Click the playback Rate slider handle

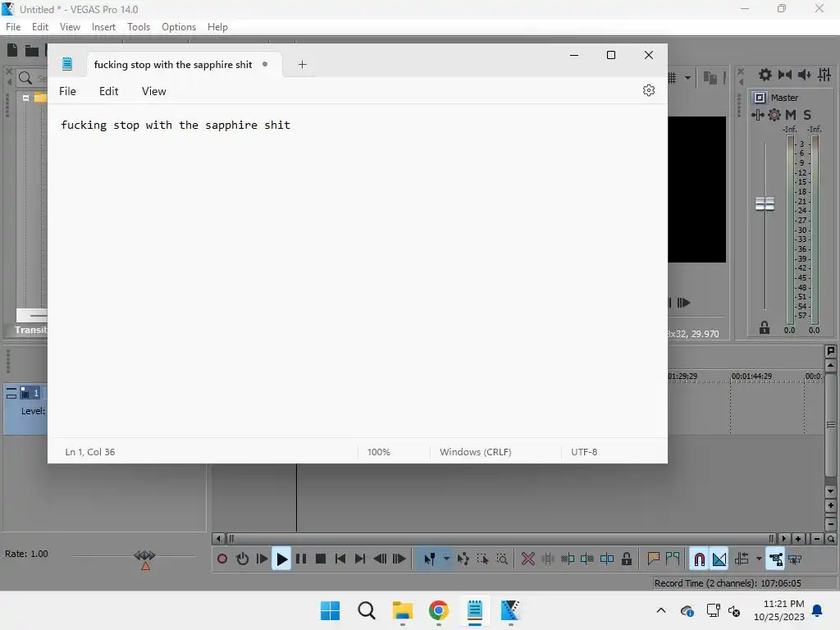[144, 555]
